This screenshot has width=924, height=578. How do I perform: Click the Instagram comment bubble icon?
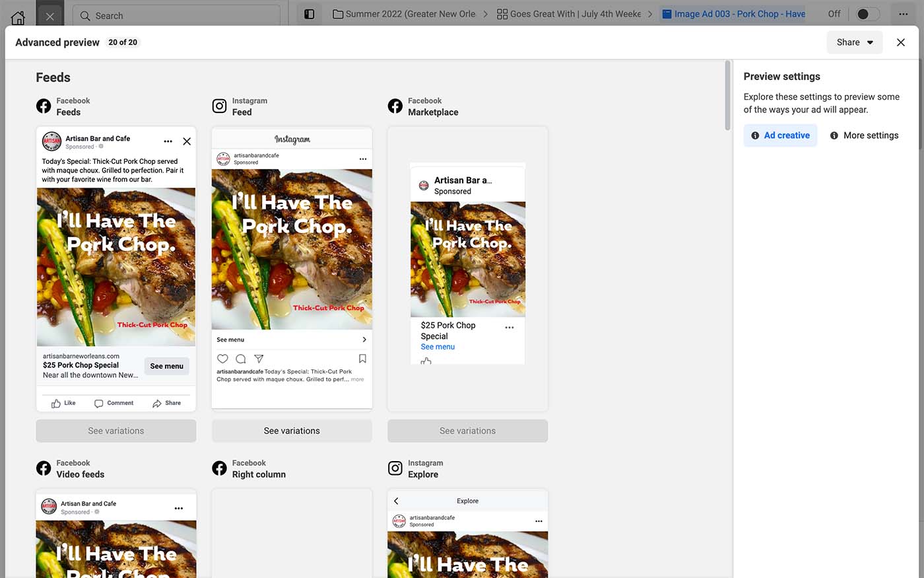(x=241, y=359)
